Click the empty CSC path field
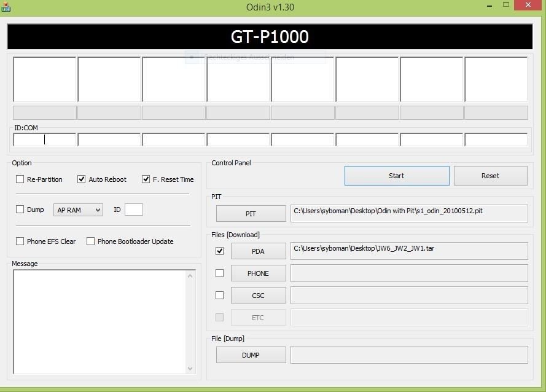This screenshot has width=546, height=392. [x=409, y=295]
